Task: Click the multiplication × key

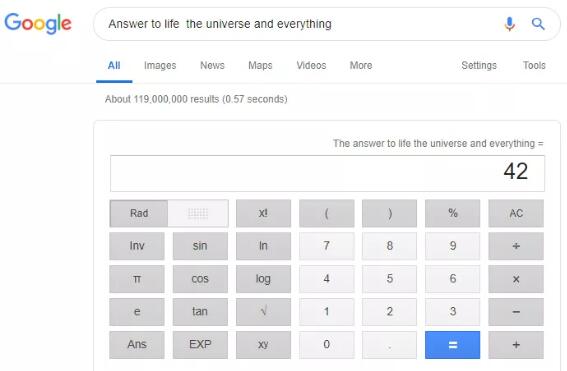Action: (516, 279)
